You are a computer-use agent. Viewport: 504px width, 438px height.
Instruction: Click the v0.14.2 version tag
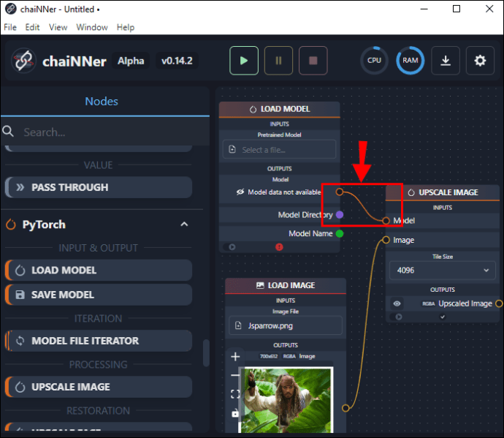click(177, 61)
